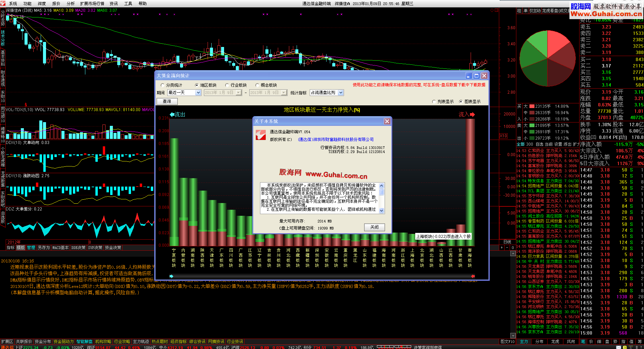
Task: Select the 分类统计 radio button
Action: click(163, 85)
